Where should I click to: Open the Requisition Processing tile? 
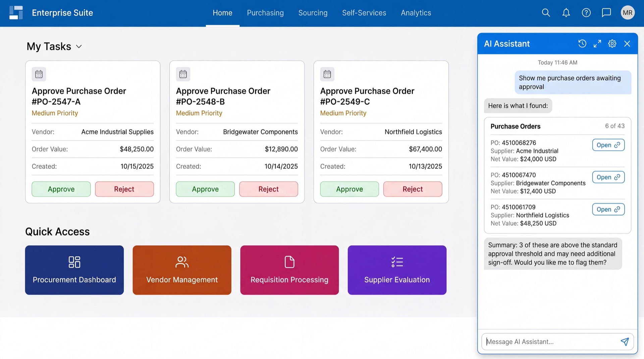tap(289, 270)
